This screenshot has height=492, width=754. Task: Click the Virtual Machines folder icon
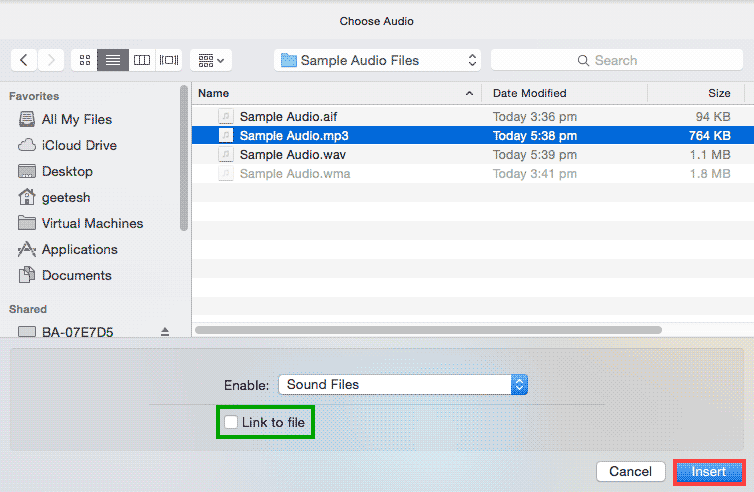coord(27,223)
